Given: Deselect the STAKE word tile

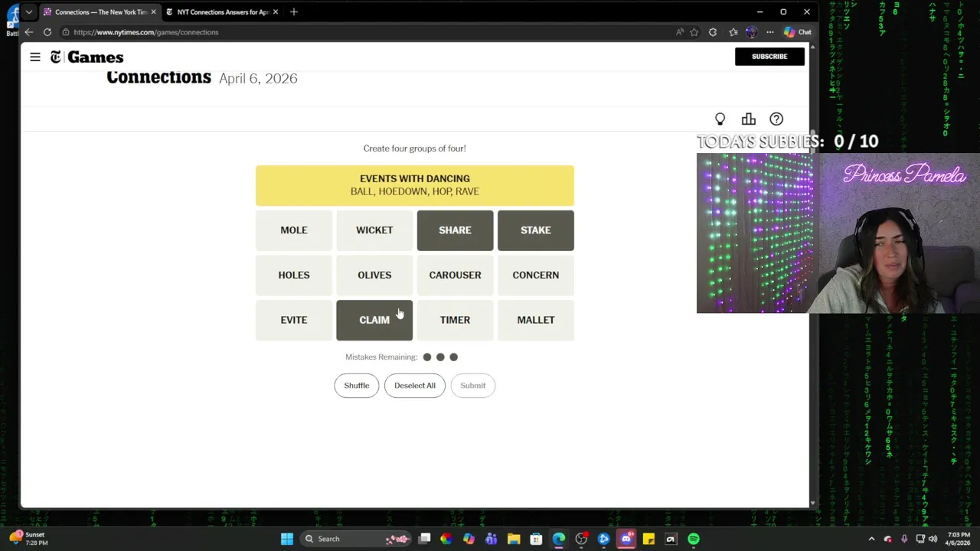Looking at the screenshot, I should click(x=536, y=230).
